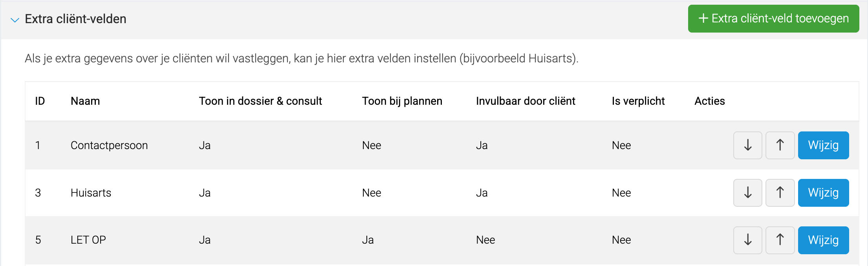868x266 pixels.
Task: Click the ID column header
Action: 40,101
